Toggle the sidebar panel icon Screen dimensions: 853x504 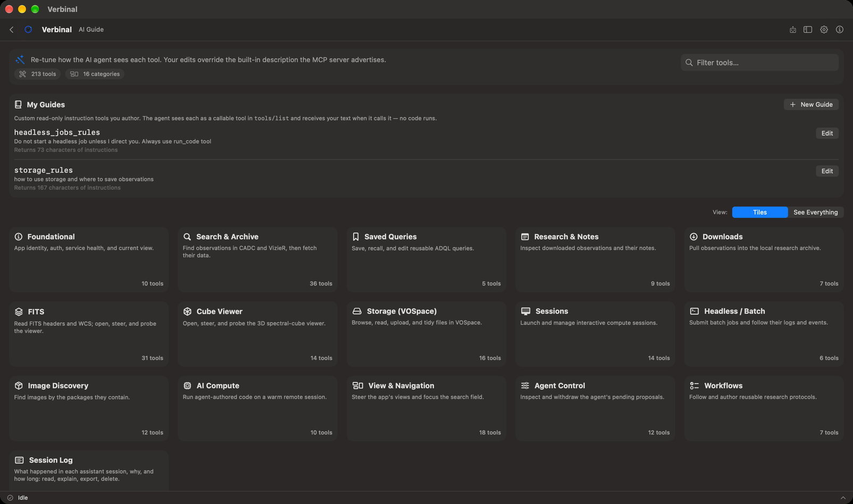click(x=808, y=30)
